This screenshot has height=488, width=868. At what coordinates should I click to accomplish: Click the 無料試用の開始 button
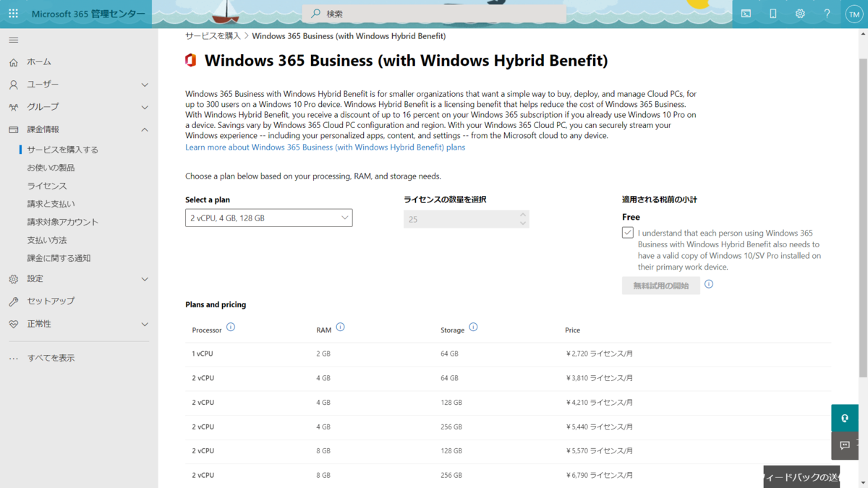[661, 286]
